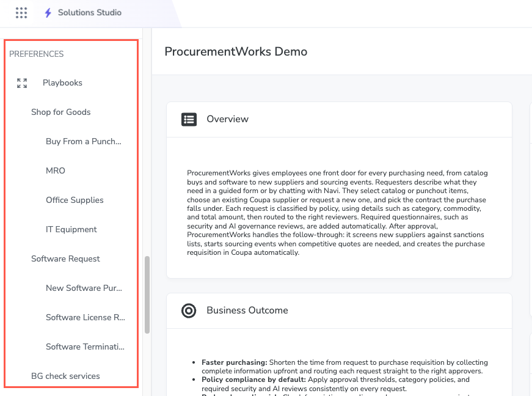Open the New Software Pur... item

coord(84,288)
